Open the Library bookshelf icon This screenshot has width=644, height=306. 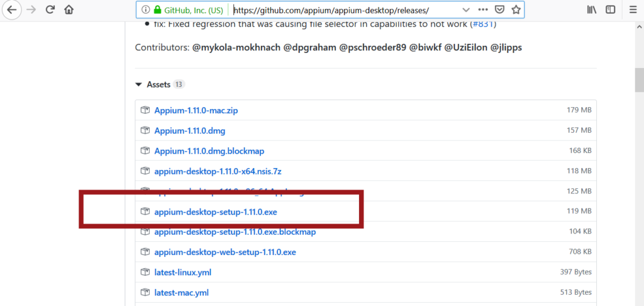pyautogui.click(x=591, y=9)
